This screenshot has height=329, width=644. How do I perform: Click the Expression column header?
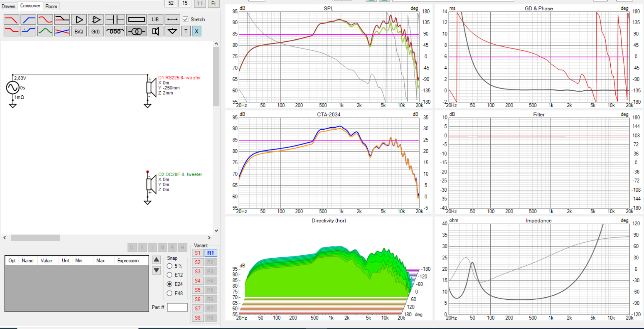pyautogui.click(x=128, y=261)
